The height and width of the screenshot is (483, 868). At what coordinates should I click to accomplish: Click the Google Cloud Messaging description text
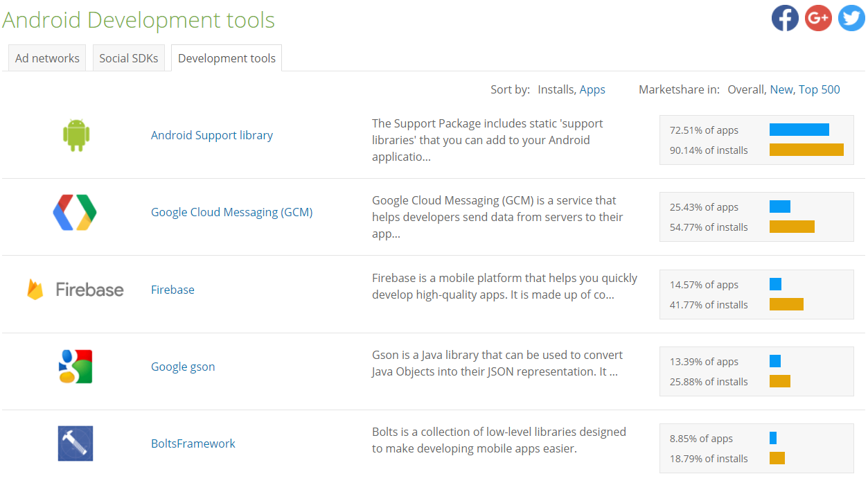(x=497, y=217)
